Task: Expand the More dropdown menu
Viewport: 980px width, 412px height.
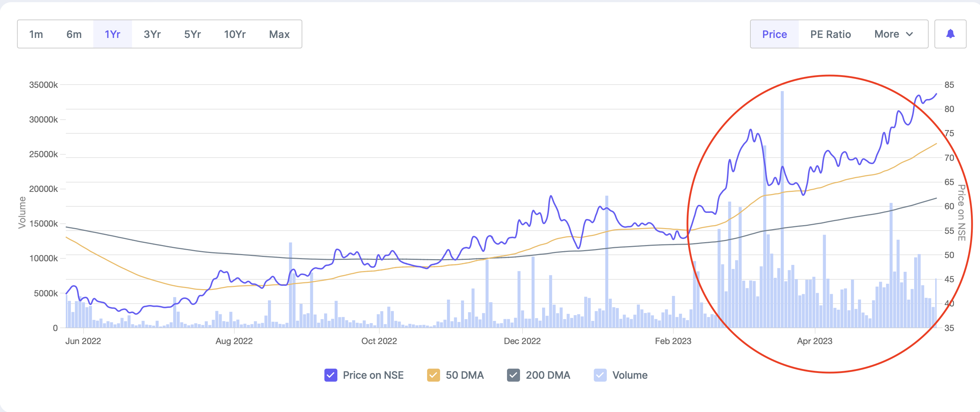Action: 893,34
